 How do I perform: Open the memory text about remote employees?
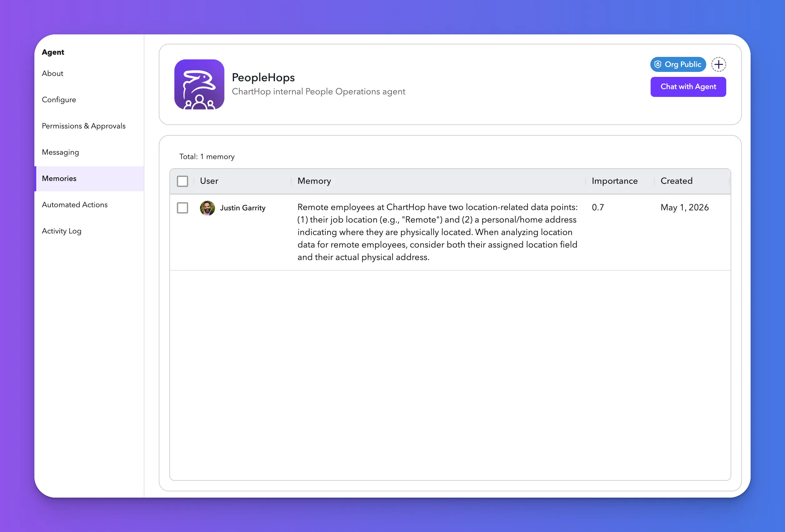tap(437, 232)
